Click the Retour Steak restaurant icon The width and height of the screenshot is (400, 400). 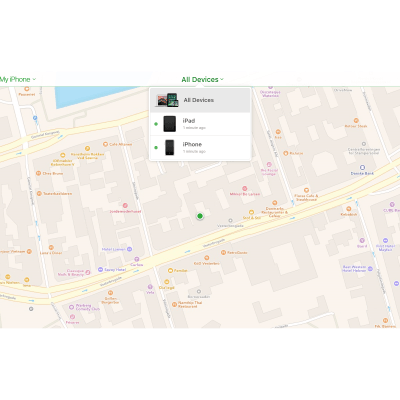[356, 120]
